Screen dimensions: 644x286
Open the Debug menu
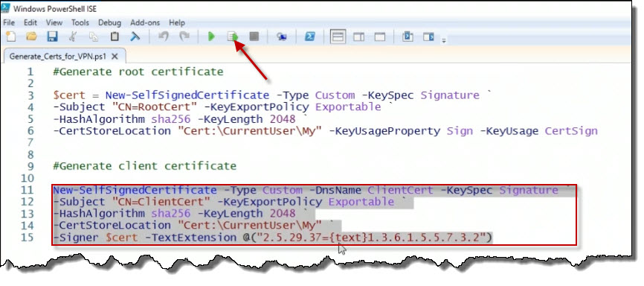[109, 22]
